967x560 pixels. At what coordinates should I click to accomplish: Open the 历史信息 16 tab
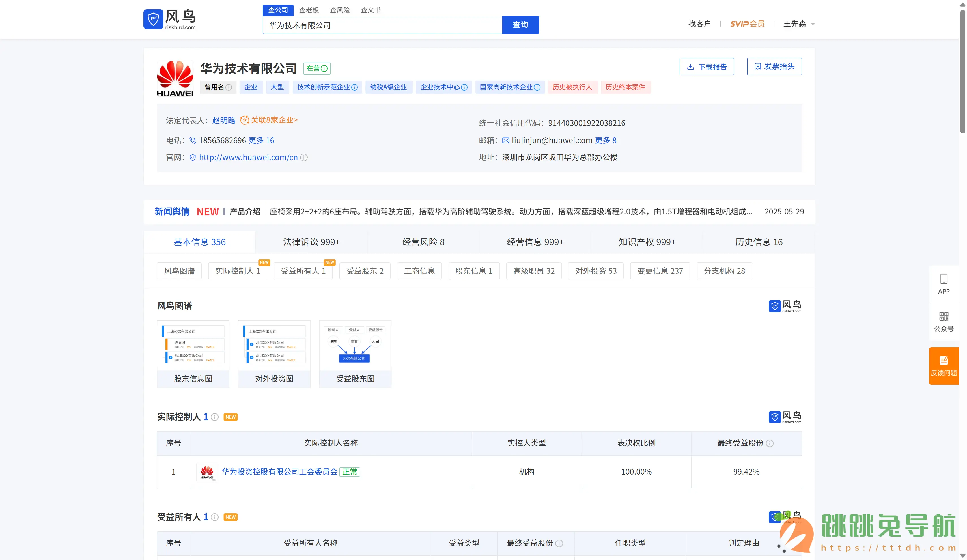tap(759, 242)
